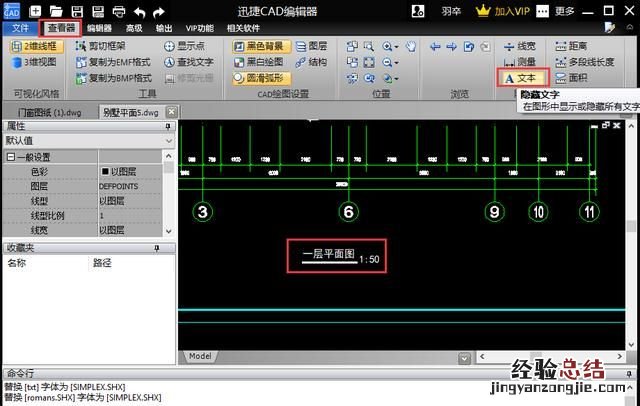Image resolution: width=640 pixels, height=406 pixels.
Task: Click the 面积 area tool
Action: pyautogui.click(x=571, y=77)
